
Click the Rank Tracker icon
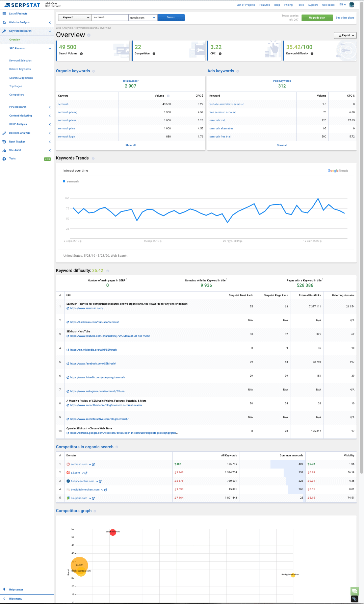(x=4, y=142)
